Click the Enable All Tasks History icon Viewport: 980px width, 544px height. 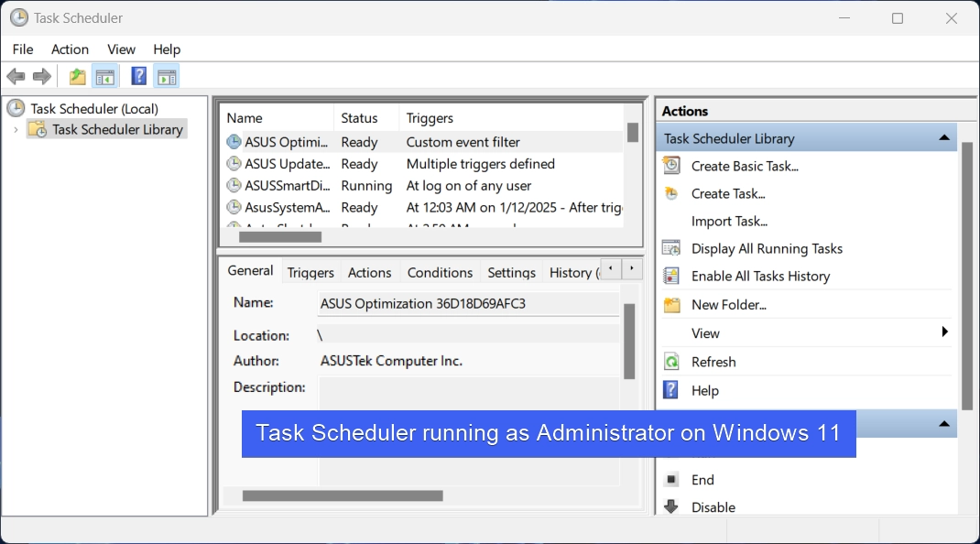pos(671,276)
